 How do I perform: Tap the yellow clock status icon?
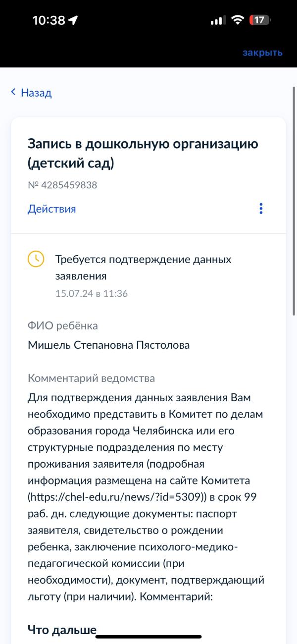(36, 260)
